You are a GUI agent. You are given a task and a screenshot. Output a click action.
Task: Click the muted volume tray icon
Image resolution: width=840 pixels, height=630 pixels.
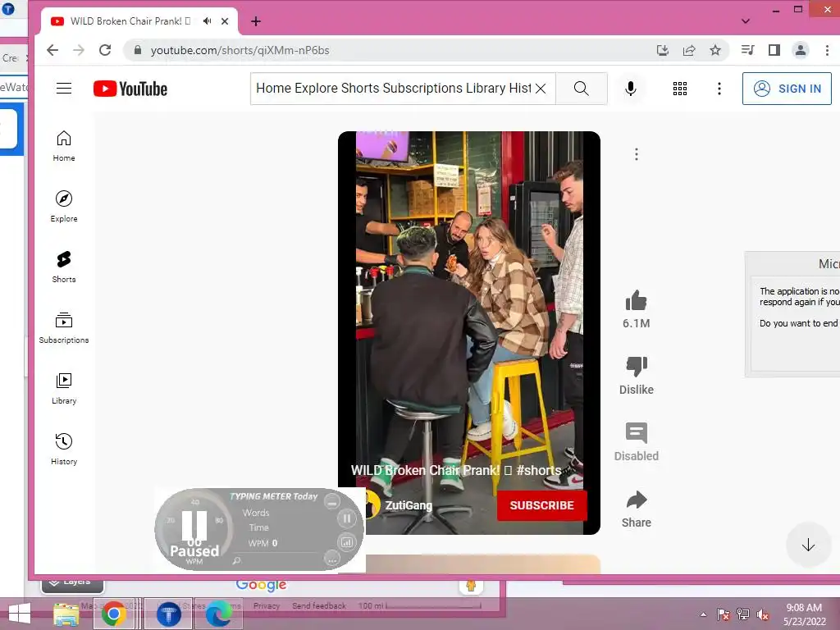[763, 614]
